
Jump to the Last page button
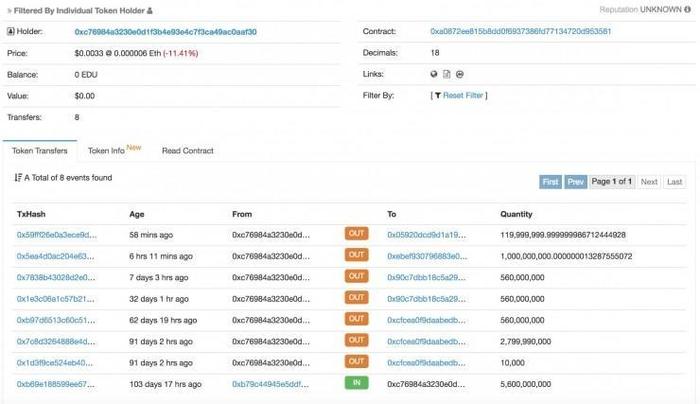674,182
